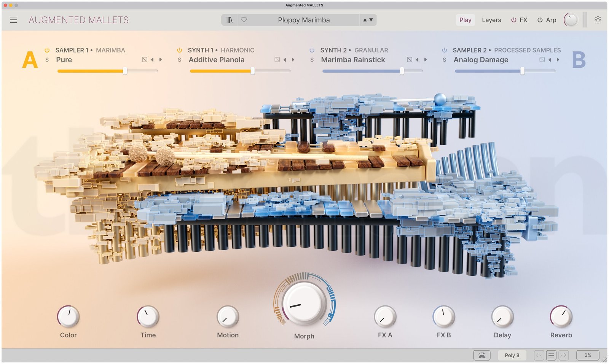This screenshot has height=364, width=609.
Task: Click the Synth 1 volume slider handle
Action: 252,71
